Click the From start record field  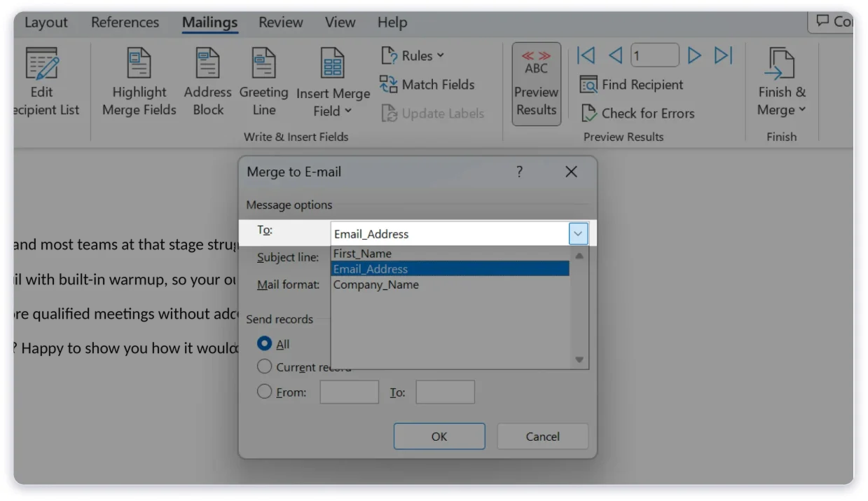(350, 392)
